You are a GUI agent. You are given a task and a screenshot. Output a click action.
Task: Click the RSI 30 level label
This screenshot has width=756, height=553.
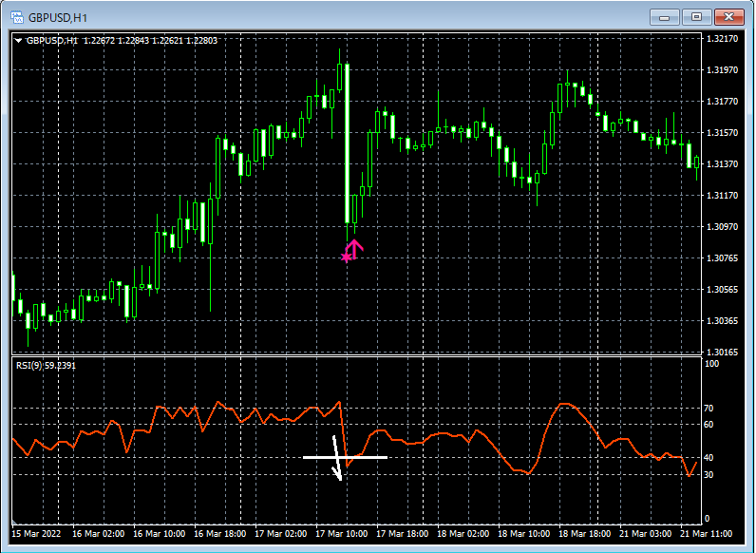[x=709, y=475]
